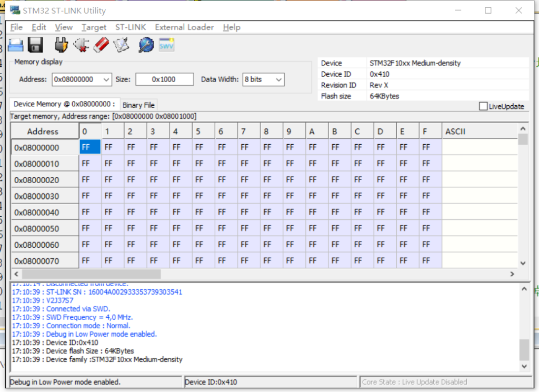Disconnect from target using the toolbar icon
The height and width of the screenshot is (392, 539).
(81, 45)
